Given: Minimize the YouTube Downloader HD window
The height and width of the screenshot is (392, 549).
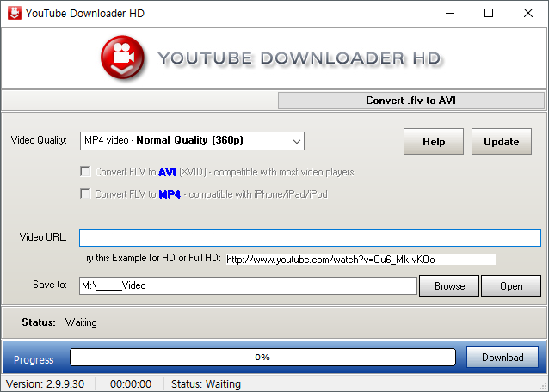Looking at the screenshot, I should pos(450,13).
